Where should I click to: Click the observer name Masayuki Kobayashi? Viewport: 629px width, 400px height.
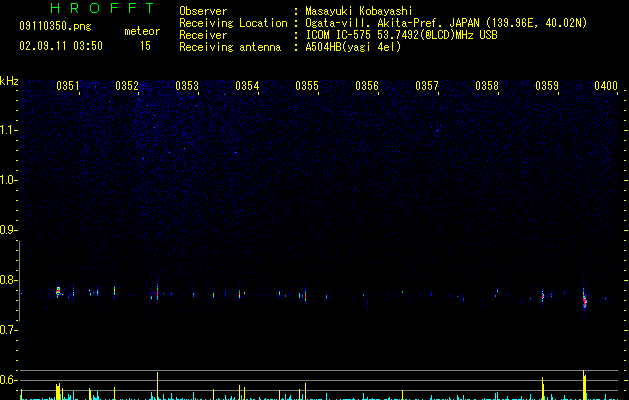coord(359,11)
